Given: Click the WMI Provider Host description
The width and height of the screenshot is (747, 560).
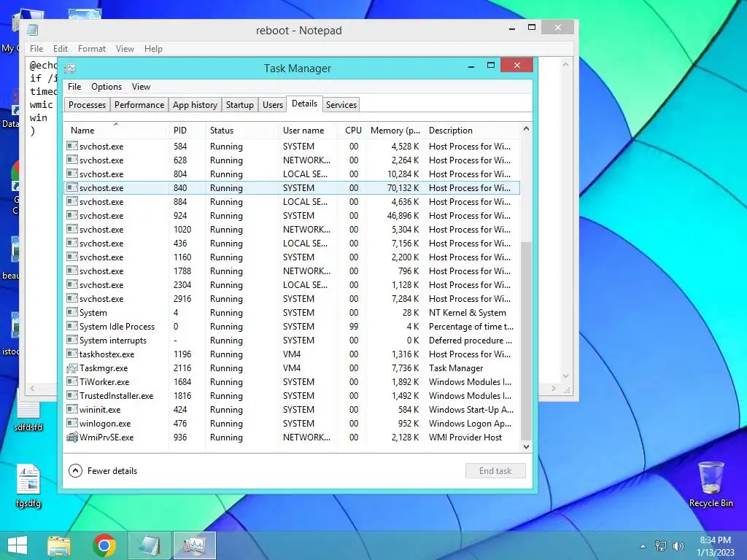Looking at the screenshot, I should pos(465,437).
